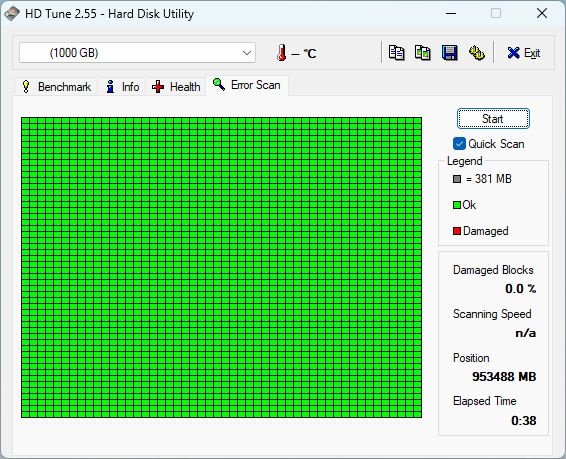Click the gray 381 MB legend square
The width and height of the screenshot is (566, 459).
(457, 179)
